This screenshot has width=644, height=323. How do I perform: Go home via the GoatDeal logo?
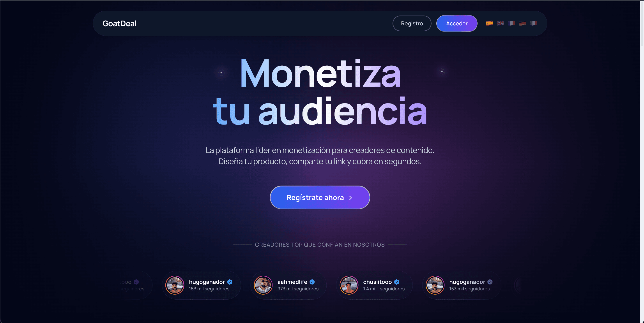point(120,23)
